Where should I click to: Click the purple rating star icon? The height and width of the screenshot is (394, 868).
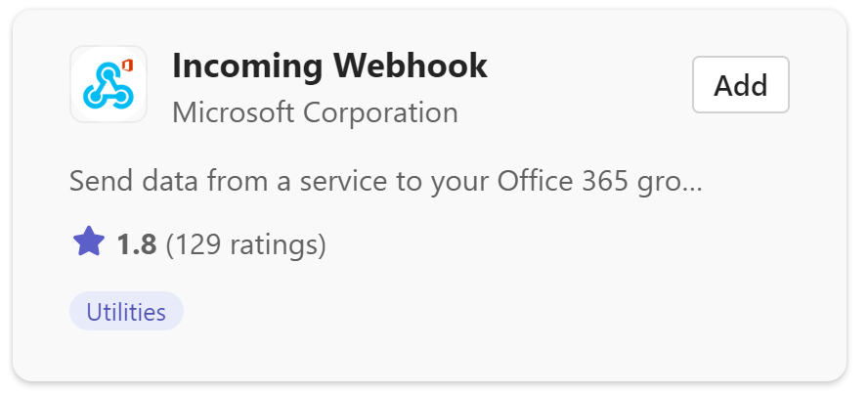pyautogui.click(x=89, y=241)
